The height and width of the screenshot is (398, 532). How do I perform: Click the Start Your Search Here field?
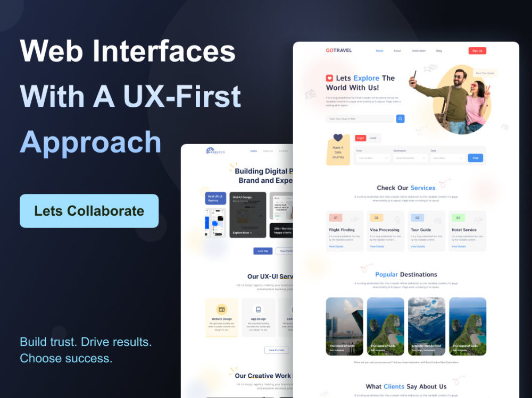click(x=360, y=118)
